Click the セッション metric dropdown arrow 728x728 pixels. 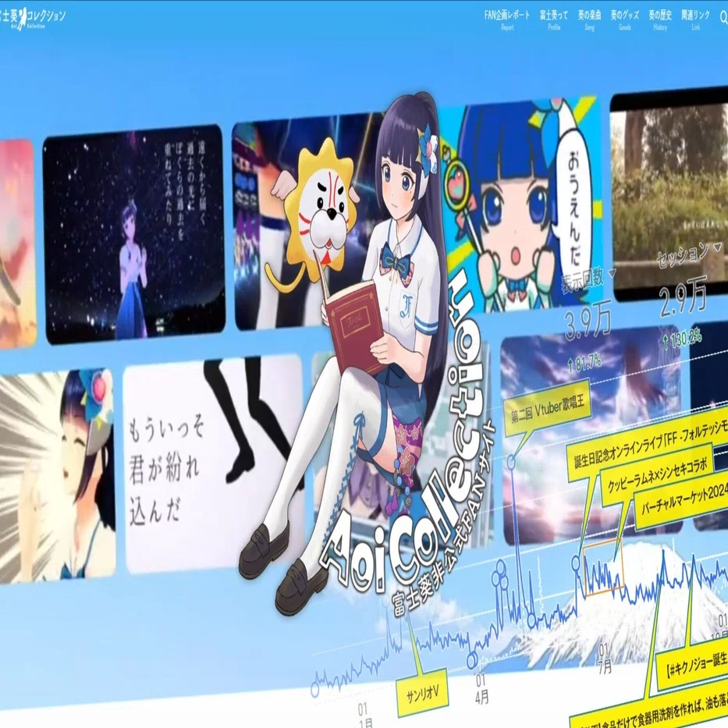coord(719,247)
